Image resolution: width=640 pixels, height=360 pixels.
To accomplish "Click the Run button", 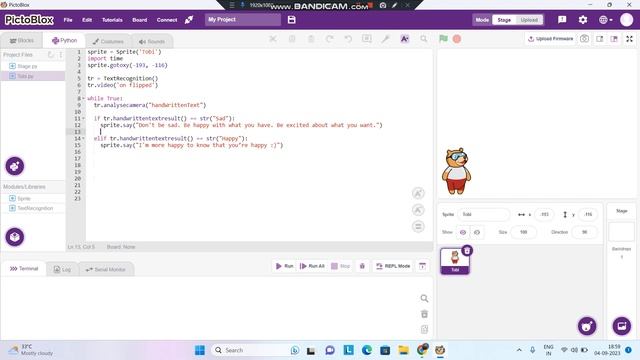I will coord(284,266).
